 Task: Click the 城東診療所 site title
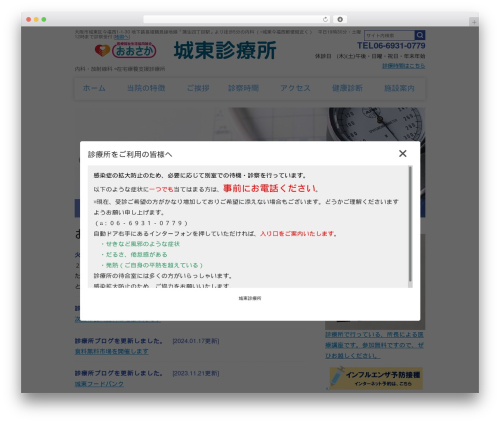tap(225, 50)
